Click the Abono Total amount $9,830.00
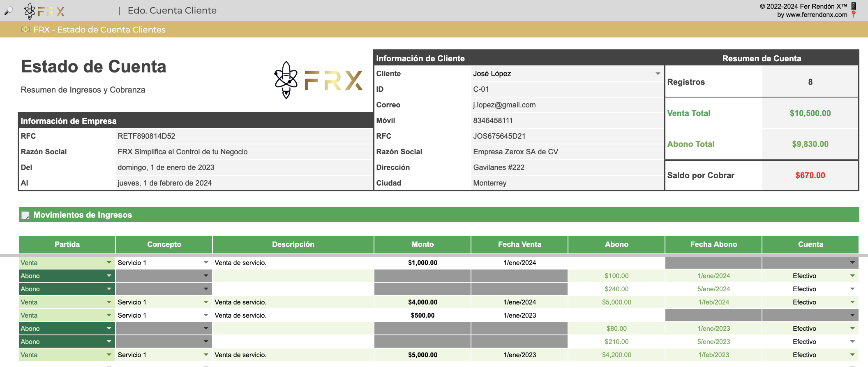Viewport: 868px width, 367px height. 810,144
